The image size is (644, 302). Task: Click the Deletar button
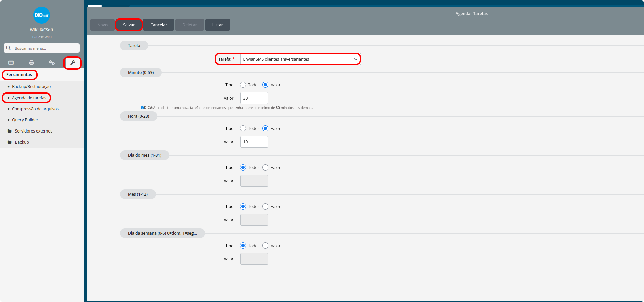click(189, 25)
